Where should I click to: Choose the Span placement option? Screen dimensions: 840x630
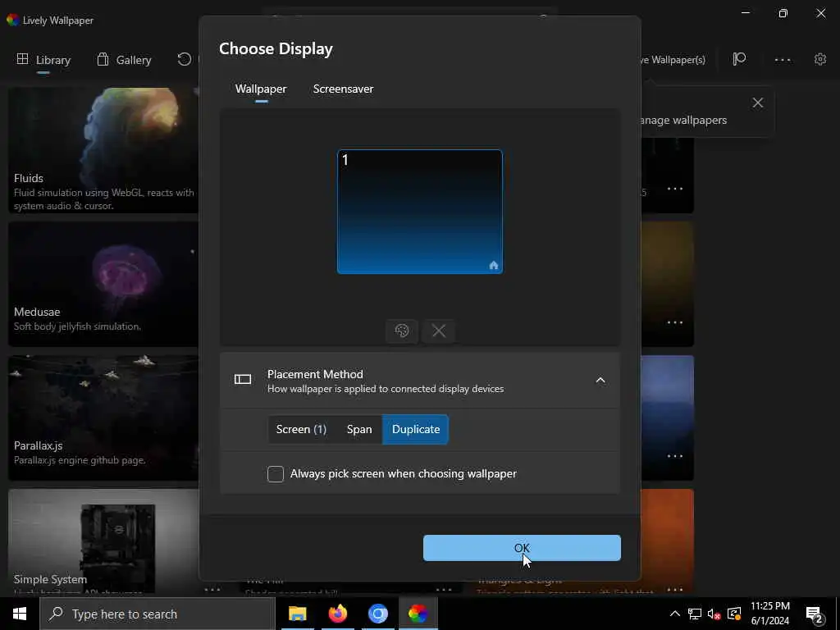[x=359, y=429]
